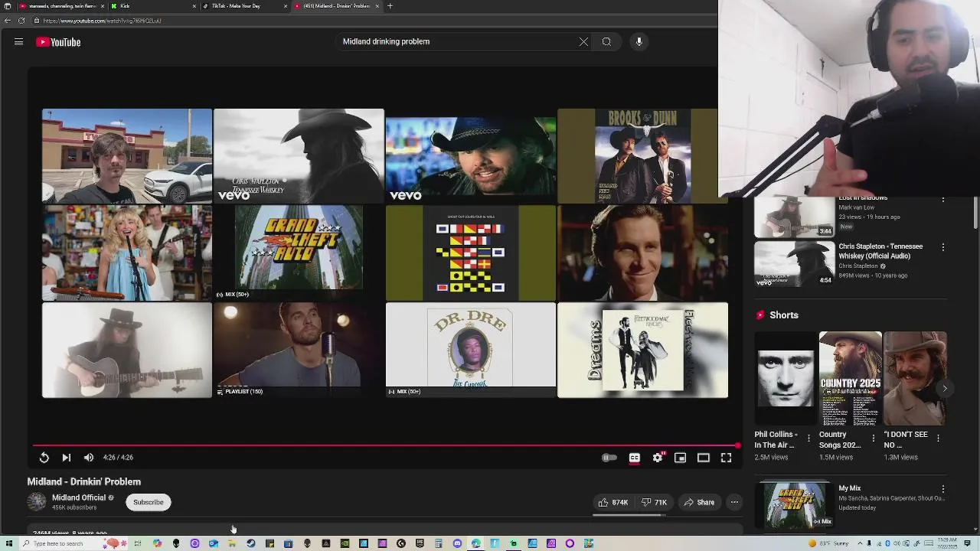The height and width of the screenshot is (551, 980).
Task: Open options for Lost in Shadows video
Action: 943,199
